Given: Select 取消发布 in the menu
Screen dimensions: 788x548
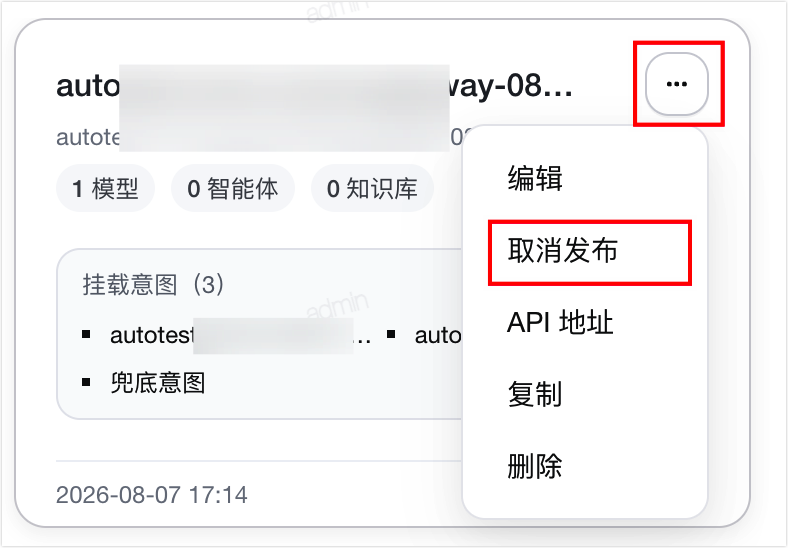Looking at the screenshot, I should tap(563, 250).
